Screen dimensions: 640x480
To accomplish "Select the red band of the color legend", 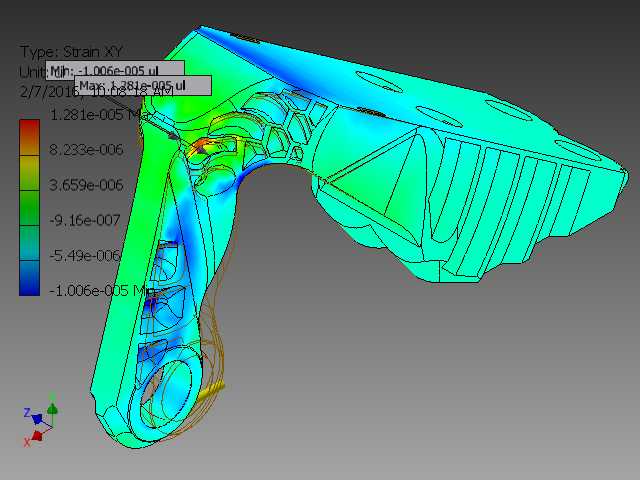I will tap(29, 137).
